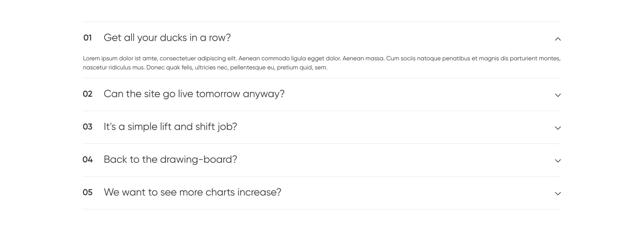Screen dimensions: 644x230
Task: Expand chevron for 'Can the site go live'
Action: point(558,95)
